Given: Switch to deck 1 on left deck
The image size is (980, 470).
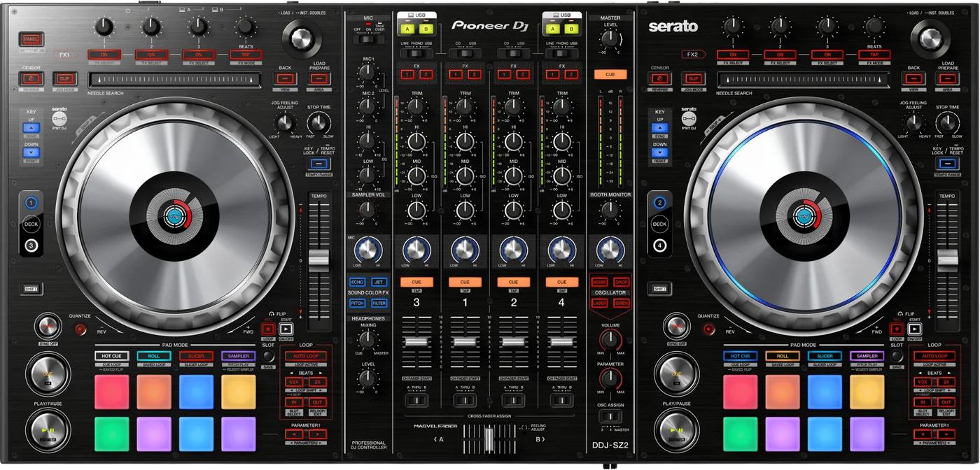Looking at the screenshot, I should (x=31, y=204).
